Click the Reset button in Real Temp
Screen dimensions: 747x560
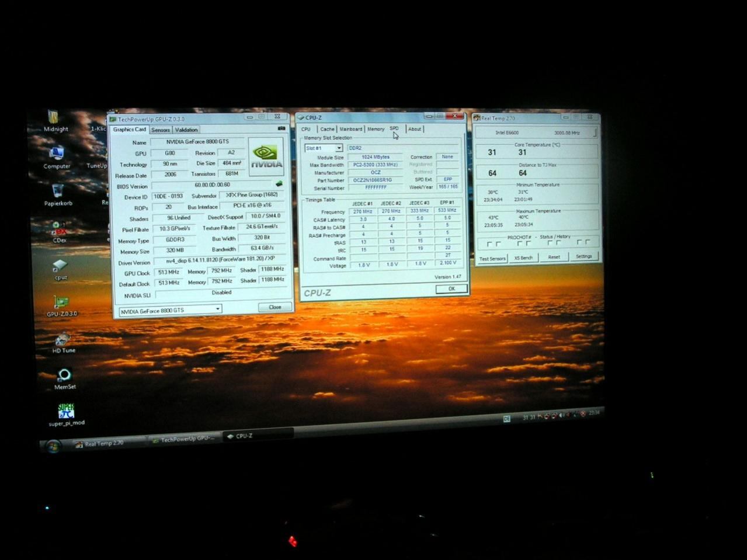tap(554, 257)
